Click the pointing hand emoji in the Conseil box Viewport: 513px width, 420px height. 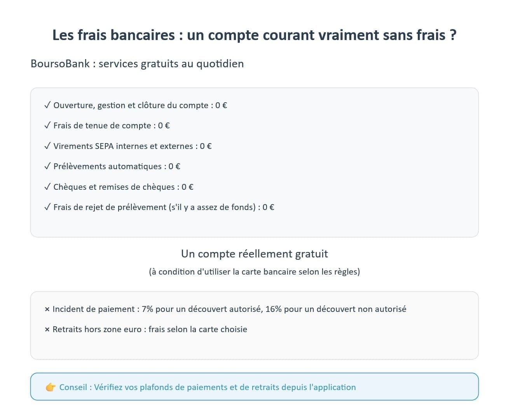[51, 387]
